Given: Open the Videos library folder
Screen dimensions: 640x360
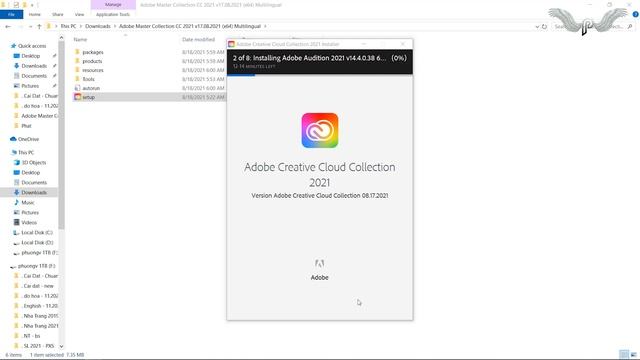Looking at the screenshot, I should point(29,222).
